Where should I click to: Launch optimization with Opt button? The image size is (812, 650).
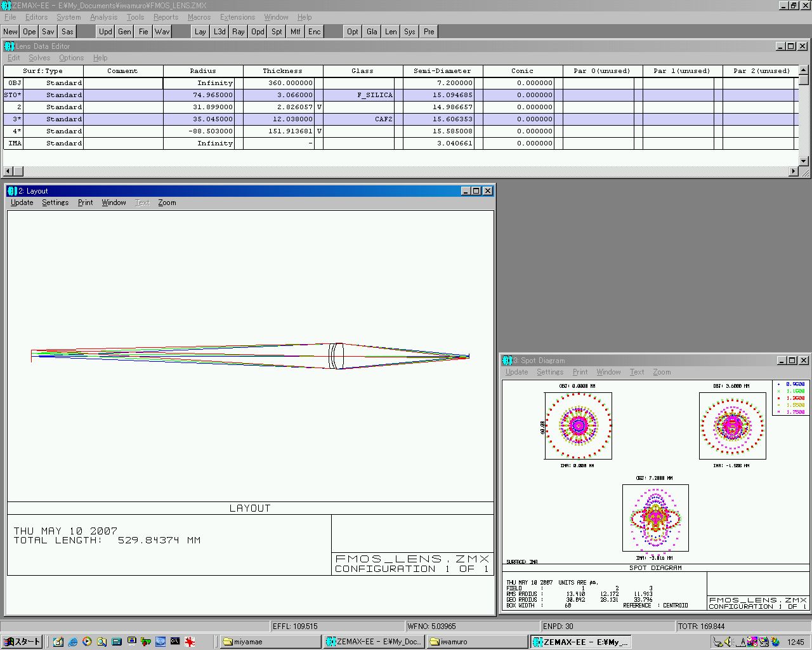coord(353,32)
